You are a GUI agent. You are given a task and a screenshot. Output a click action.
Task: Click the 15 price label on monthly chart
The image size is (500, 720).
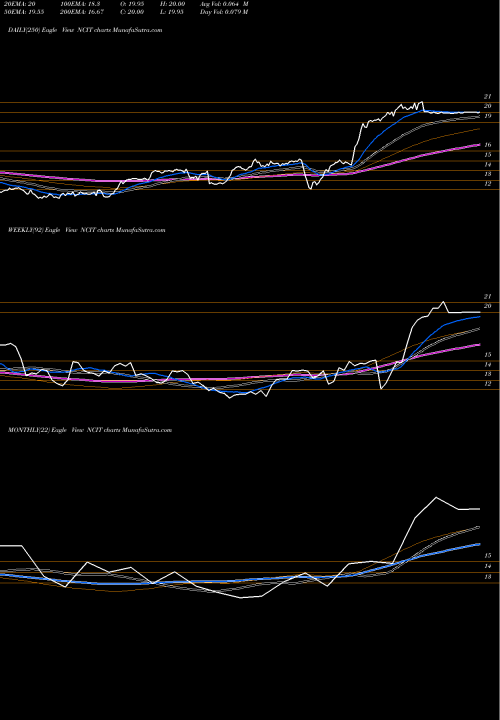click(488, 556)
